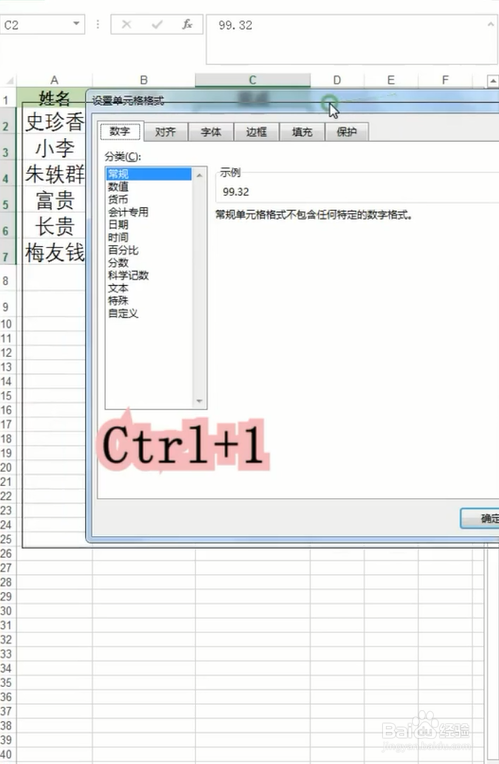The image size is (499, 764).
Task: Cancel the formula entry with the X icon
Action: [x=126, y=24]
